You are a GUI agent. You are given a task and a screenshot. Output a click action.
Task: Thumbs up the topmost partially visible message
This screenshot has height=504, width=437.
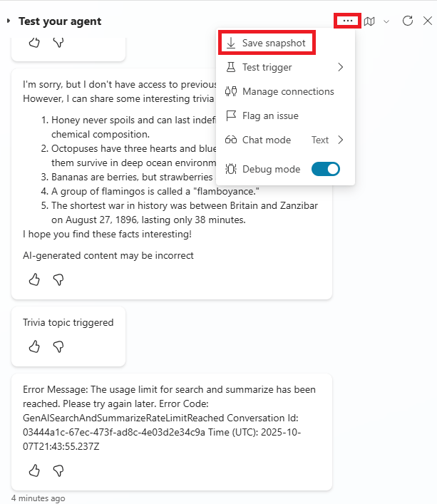tap(34, 42)
